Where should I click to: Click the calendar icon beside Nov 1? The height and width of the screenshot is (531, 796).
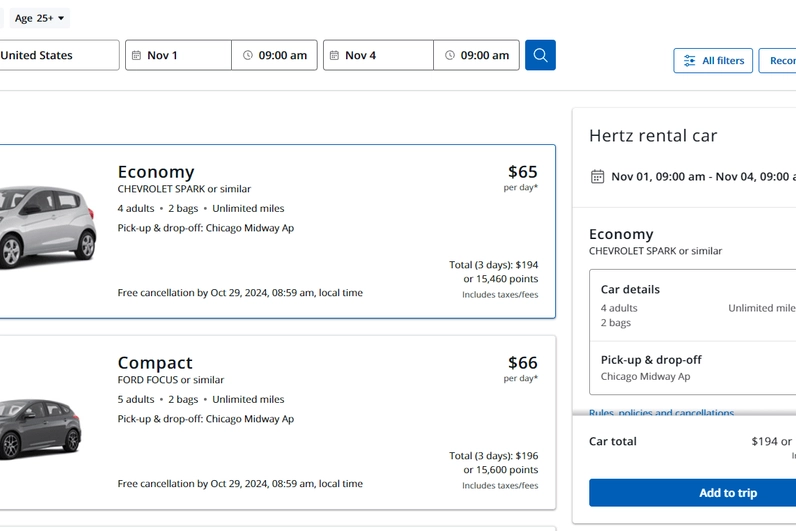(x=136, y=55)
